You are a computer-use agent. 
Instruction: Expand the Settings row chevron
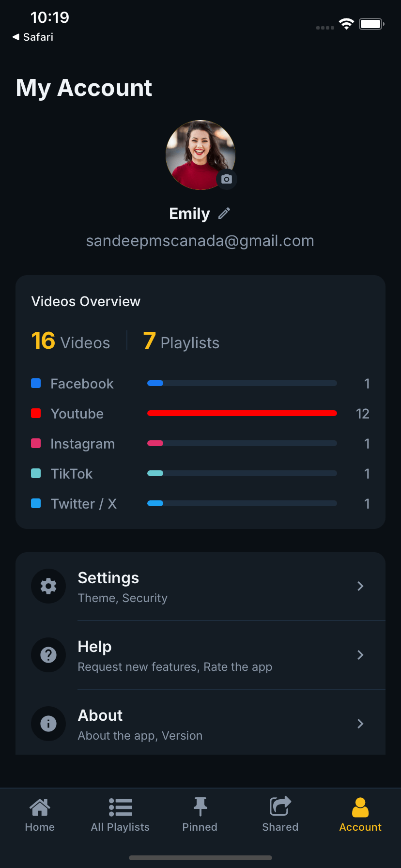(x=360, y=586)
